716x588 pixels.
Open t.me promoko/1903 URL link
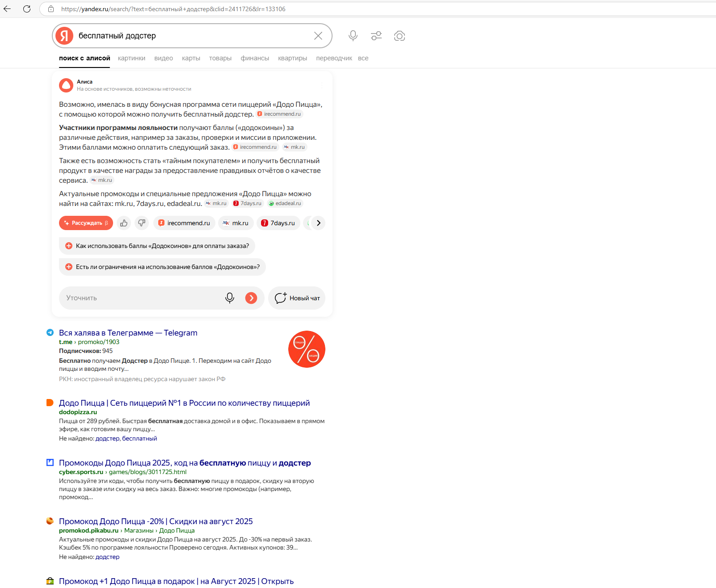pos(89,342)
